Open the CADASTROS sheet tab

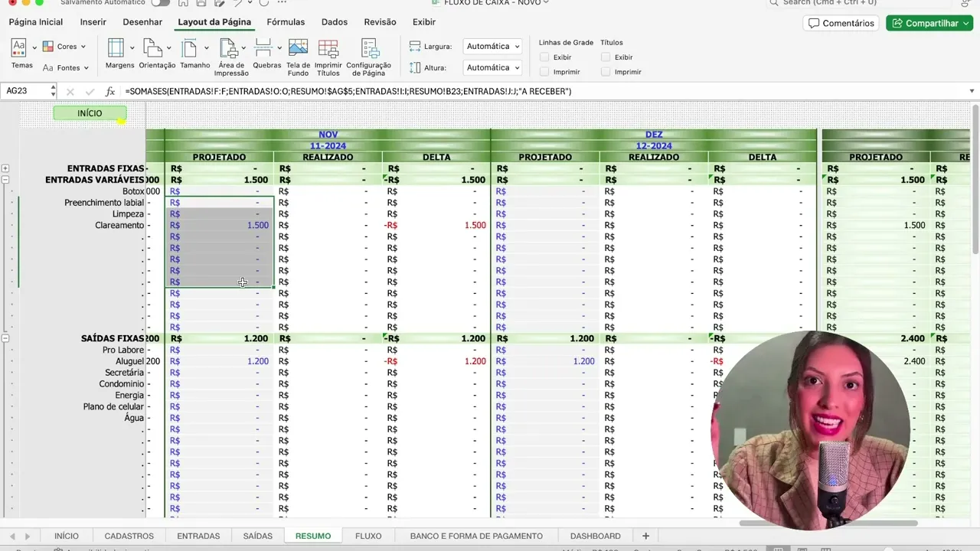(129, 536)
